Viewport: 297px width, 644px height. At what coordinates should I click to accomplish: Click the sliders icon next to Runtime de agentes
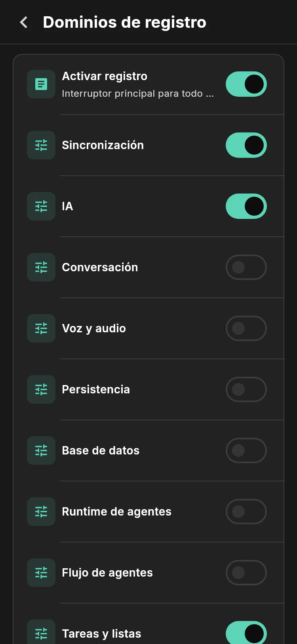click(41, 512)
